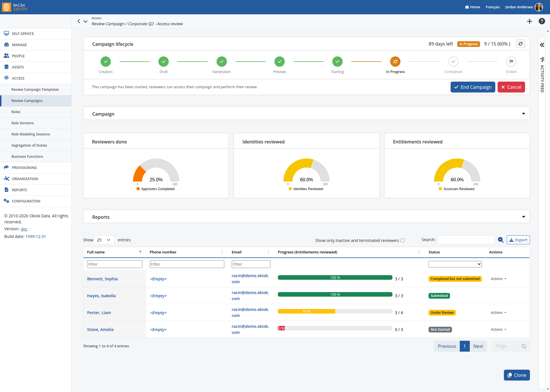Open the Manage menu
The image size is (550, 392).
[x=36, y=45]
